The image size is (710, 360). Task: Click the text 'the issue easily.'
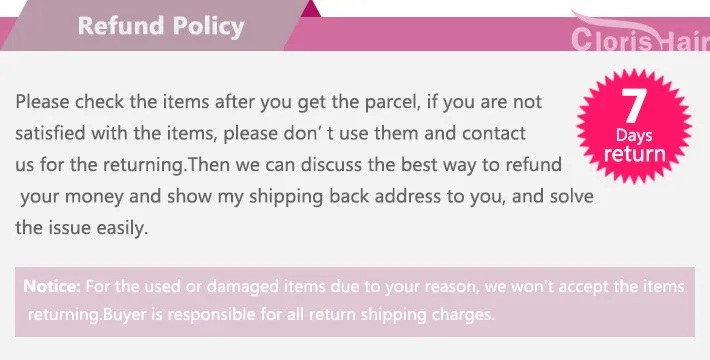(x=82, y=227)
